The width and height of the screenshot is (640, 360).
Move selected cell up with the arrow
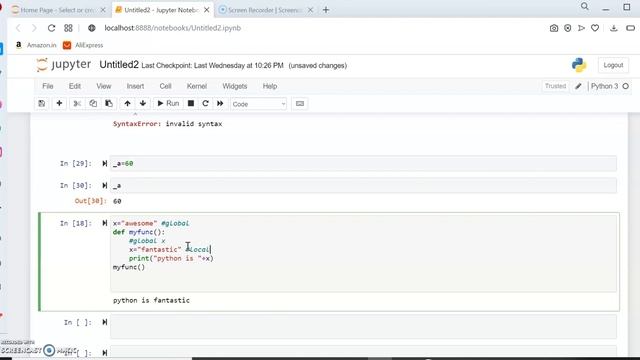pos(127,104)
